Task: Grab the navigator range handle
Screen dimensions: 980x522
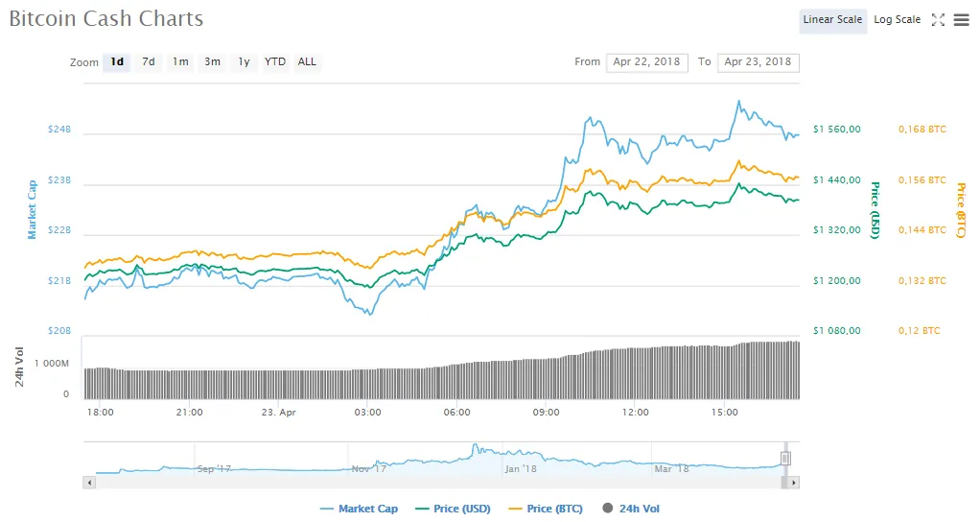Action: (785, 459)
